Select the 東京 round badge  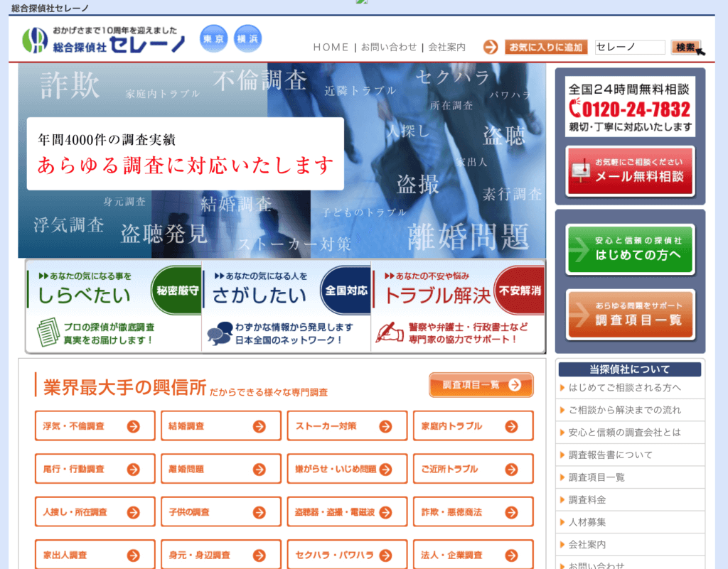(x=214, y=39)
